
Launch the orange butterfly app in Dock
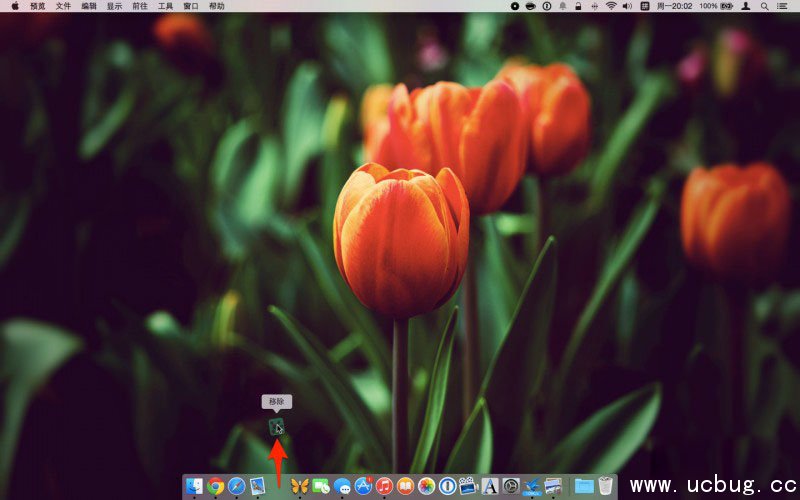point(299,486)
